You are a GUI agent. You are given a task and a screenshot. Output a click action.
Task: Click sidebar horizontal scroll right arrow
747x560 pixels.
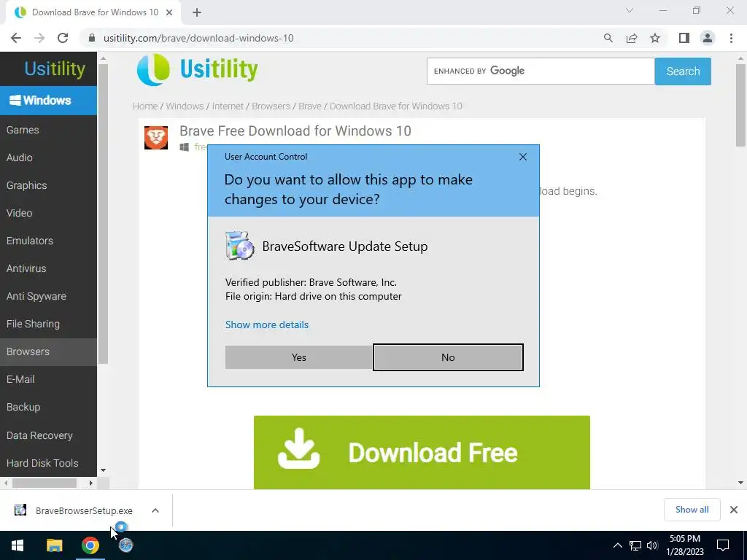click(x=91, y=483)
